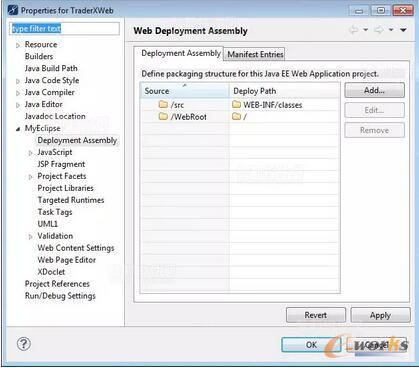The image size is (419, 368).
Task: Click the help question mark icon
Action: tap(24, 344)
